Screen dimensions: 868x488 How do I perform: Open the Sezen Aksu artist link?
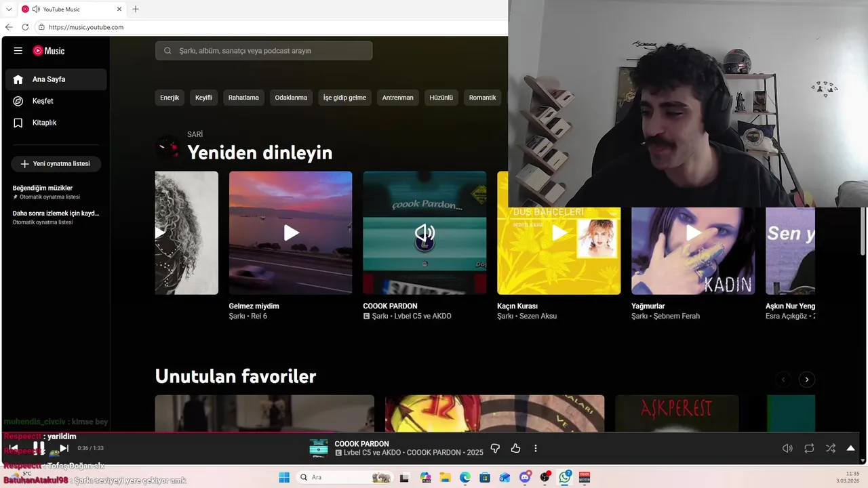(x=538, y=317)
